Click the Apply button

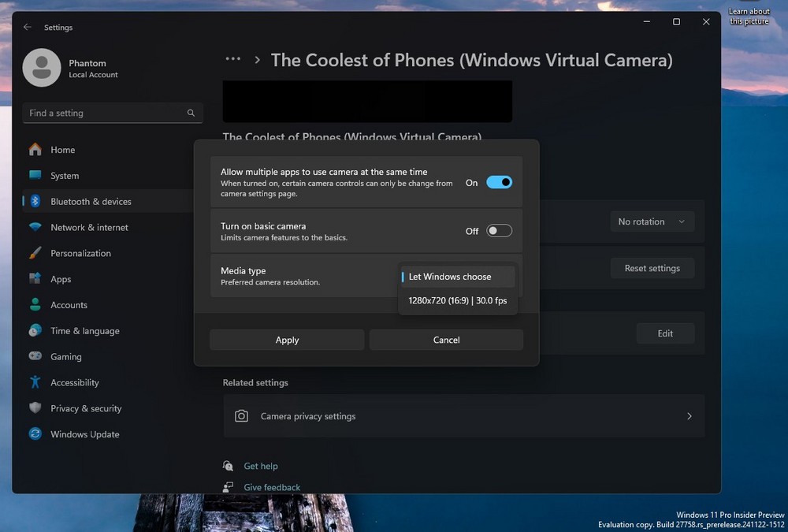(x=287, y=340)
